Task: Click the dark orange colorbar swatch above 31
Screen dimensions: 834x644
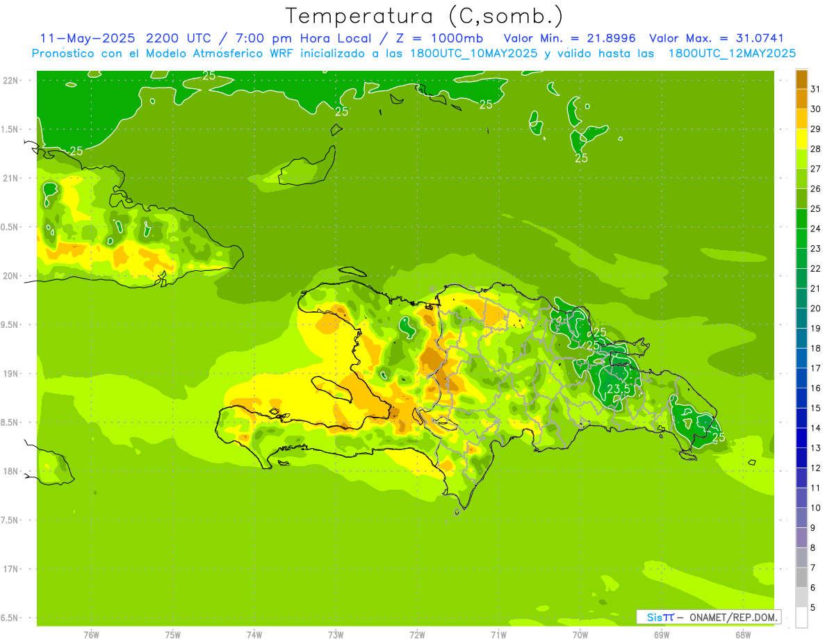Action: pyautogui.click(x=801, y=79)
